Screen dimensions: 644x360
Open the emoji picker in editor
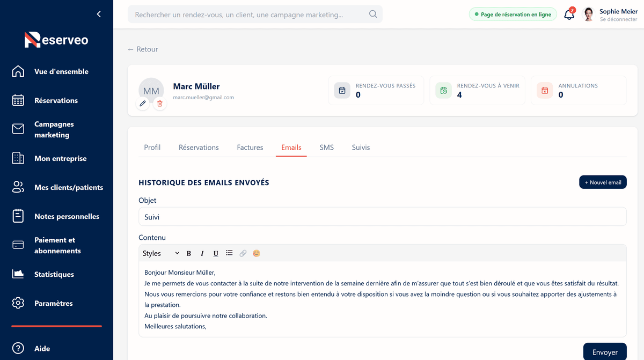pos(257,253)
